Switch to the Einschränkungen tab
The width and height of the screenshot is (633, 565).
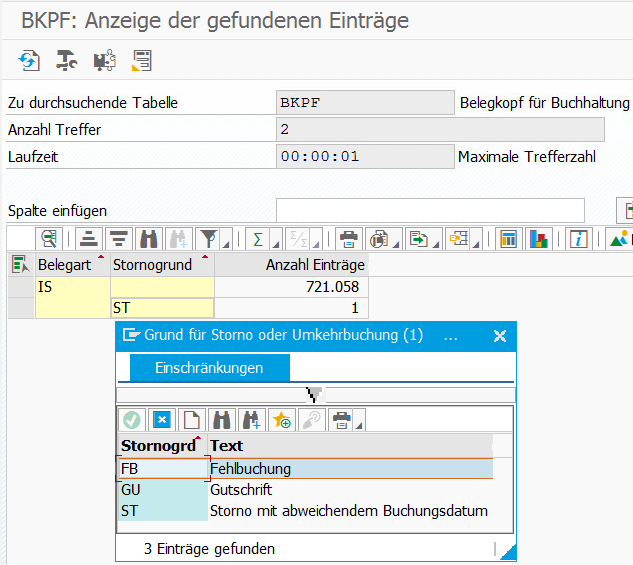tap(209, 368)
